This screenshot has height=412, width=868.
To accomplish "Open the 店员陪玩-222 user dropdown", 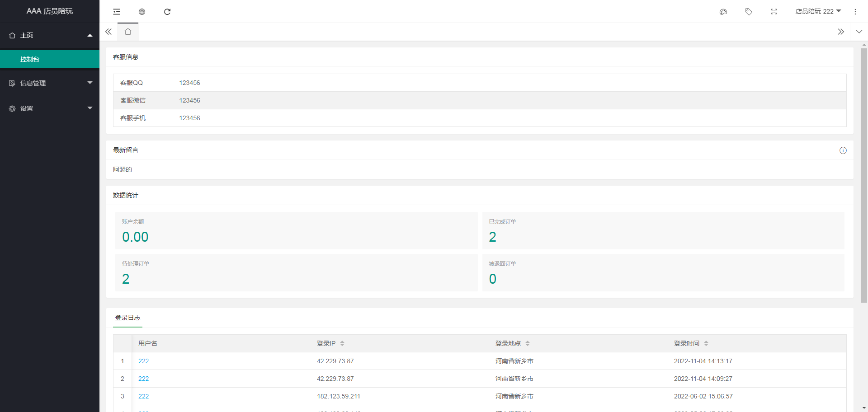I will pos(818,11).
